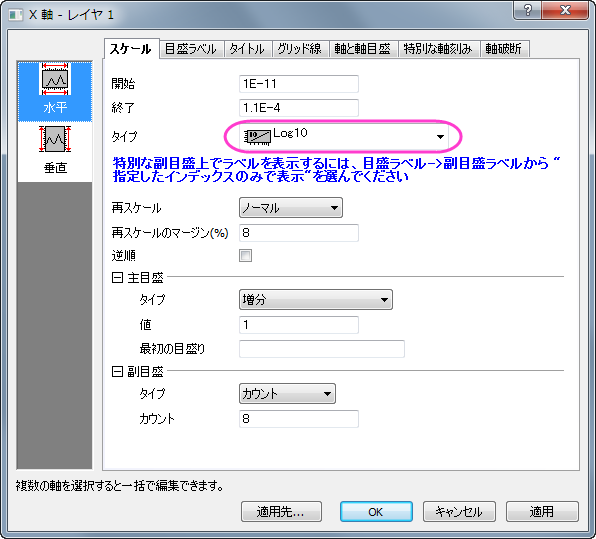Switch to the 目盛ラベル tab

[x=192, y=49]
